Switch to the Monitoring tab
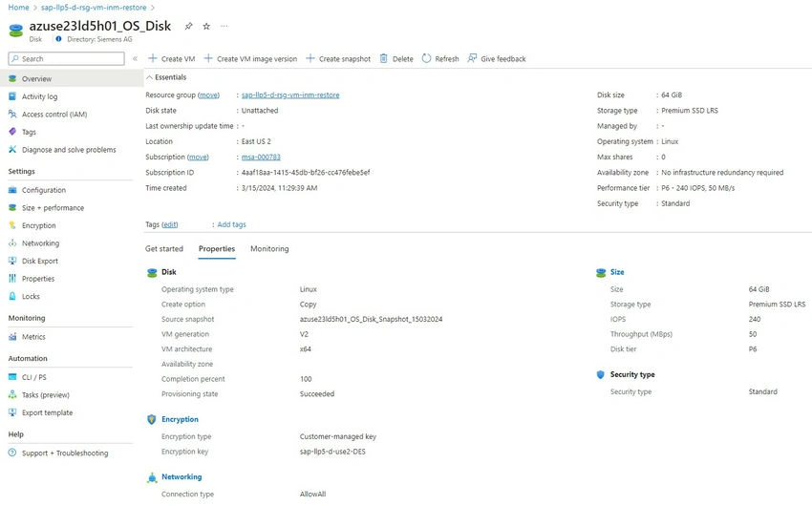Viewport: 812px width, 506px height. [269, 249]
